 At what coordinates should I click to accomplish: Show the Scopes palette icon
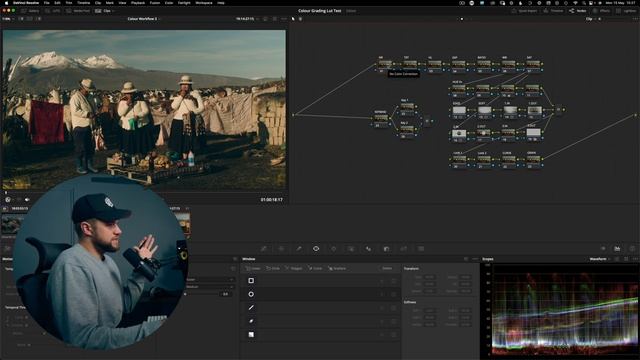[617, 249]
